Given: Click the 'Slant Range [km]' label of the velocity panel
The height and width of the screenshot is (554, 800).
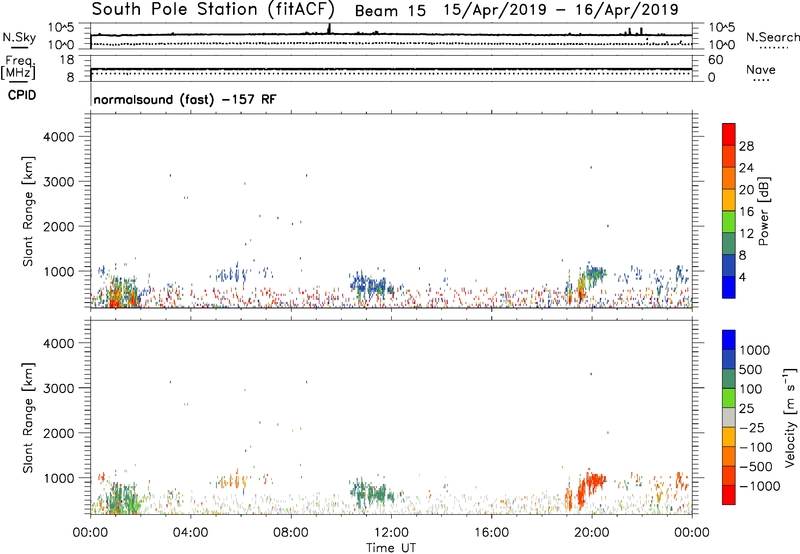Looking at the screenshot, I should pos(28,418).
